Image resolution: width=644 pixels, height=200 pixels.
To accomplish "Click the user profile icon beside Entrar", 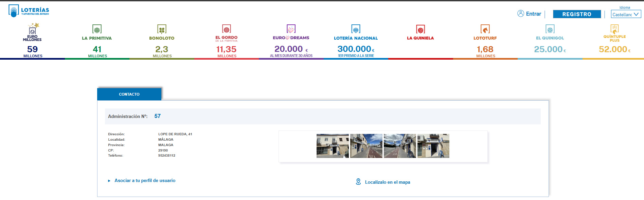I will tap(521, 14).
